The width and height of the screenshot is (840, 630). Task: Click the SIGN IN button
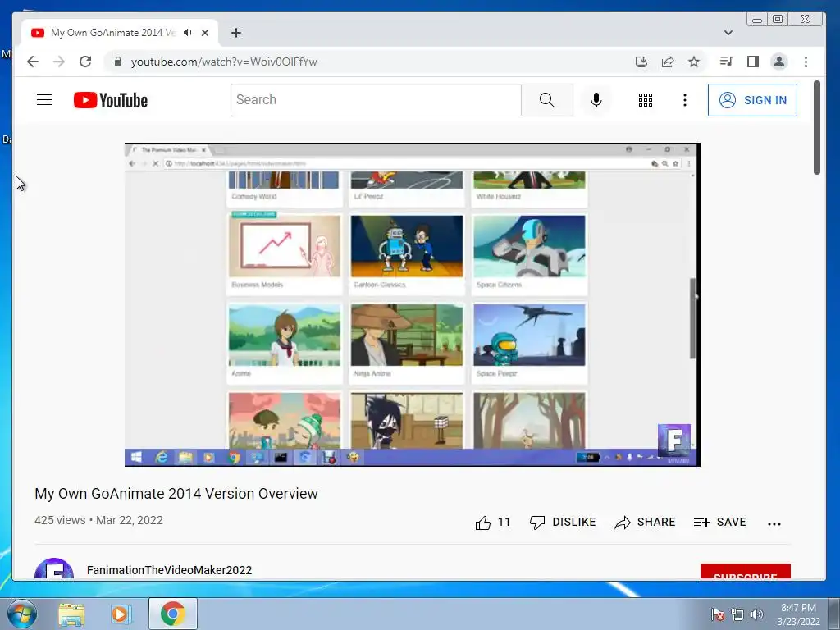(x=752, y=99)
